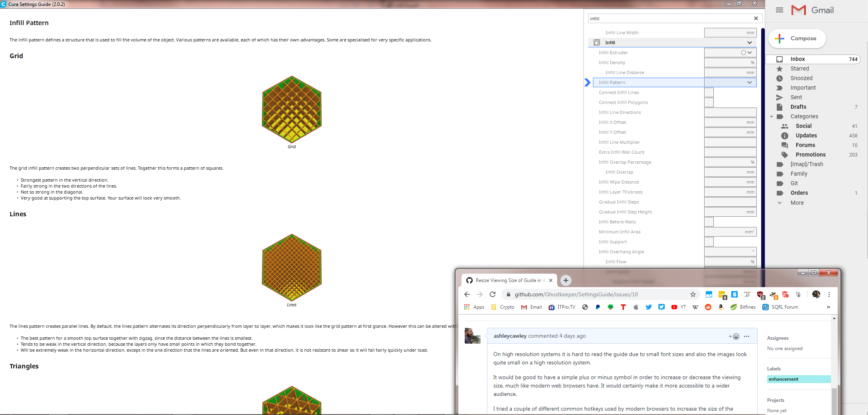Open the Chrome three-dot menu
Viewport: 868px width, 415px height.
[829, 295]
